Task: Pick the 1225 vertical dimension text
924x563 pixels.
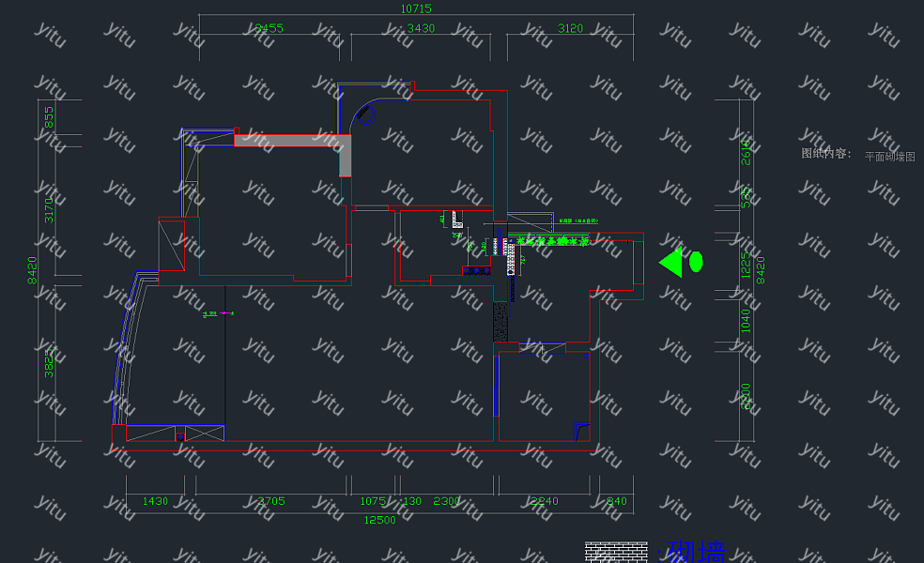Action: tap(746, 265)
